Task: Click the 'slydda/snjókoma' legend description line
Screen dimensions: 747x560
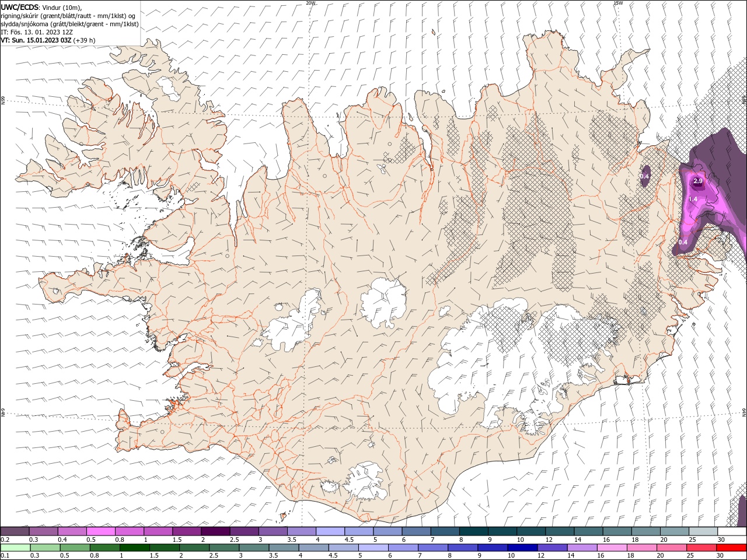Action: (70, 24)
